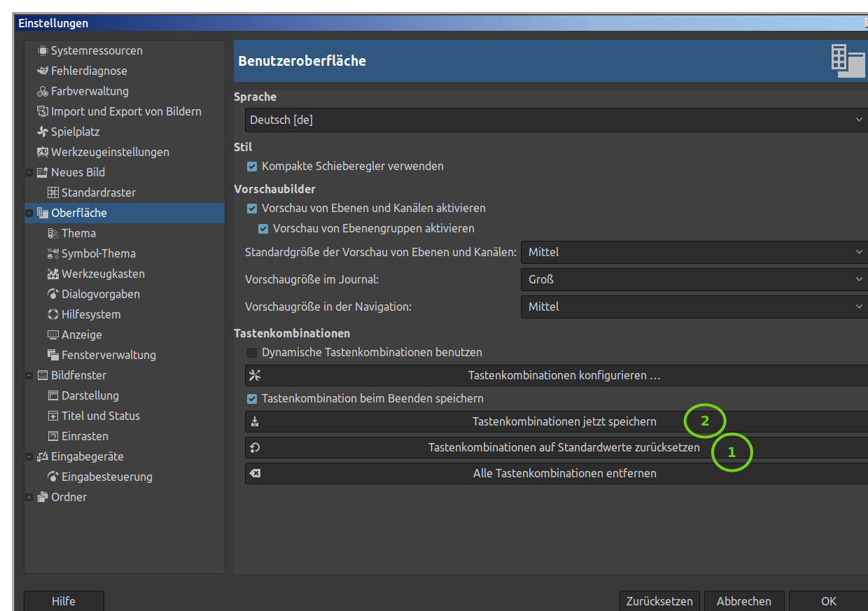Click the Hilfe button
Image resolution: width=868 pixels, height=611 pixels.
pos(64,601)
